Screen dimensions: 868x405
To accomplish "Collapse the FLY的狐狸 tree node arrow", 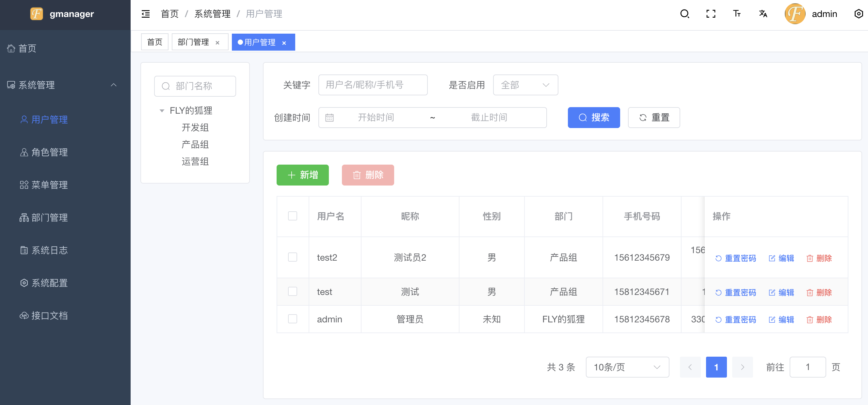I will [x=162, y=110].
